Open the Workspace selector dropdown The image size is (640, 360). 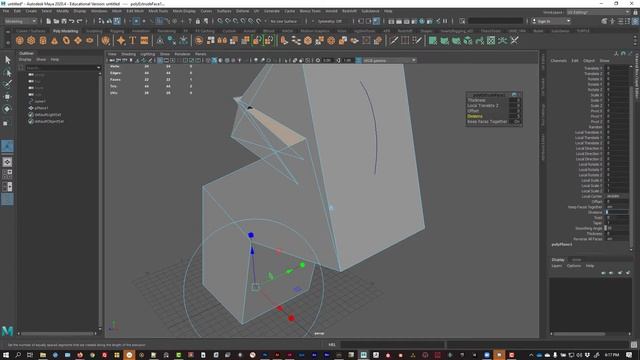click(598, 12)
